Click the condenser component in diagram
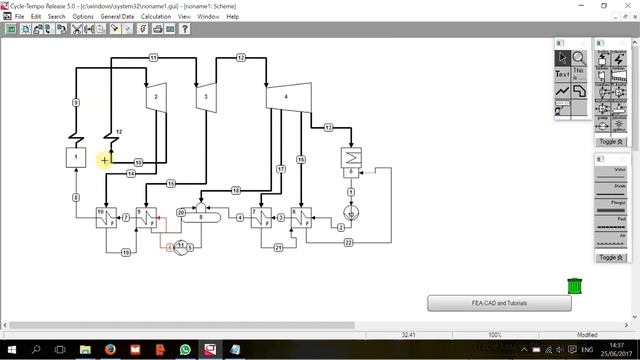 [x=351, y=158]
